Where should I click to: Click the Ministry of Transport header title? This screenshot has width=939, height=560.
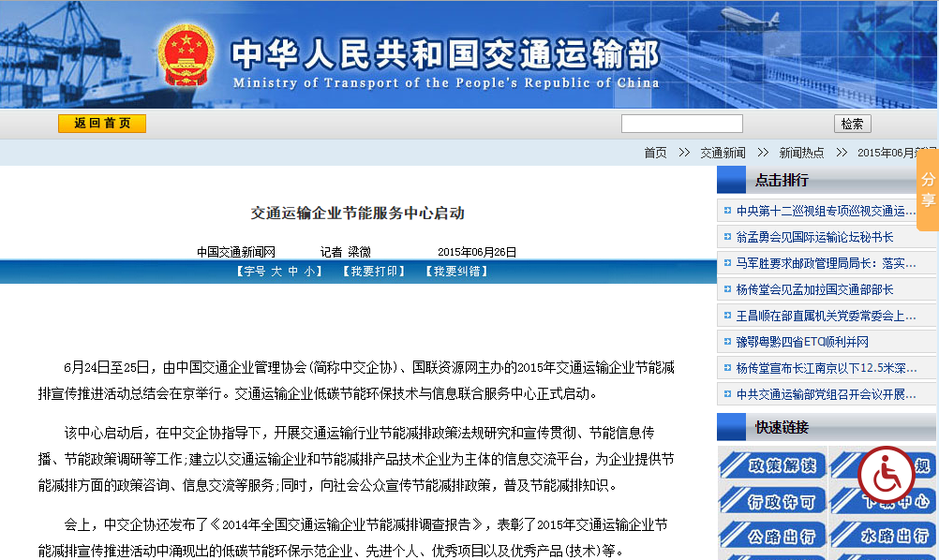pos(445,63)
